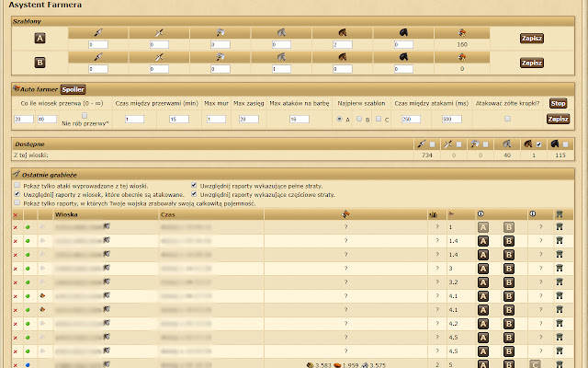Enable 'Pokaż tylko ataki wyprowadzone z tej wioski'

[x=17, y=185]
